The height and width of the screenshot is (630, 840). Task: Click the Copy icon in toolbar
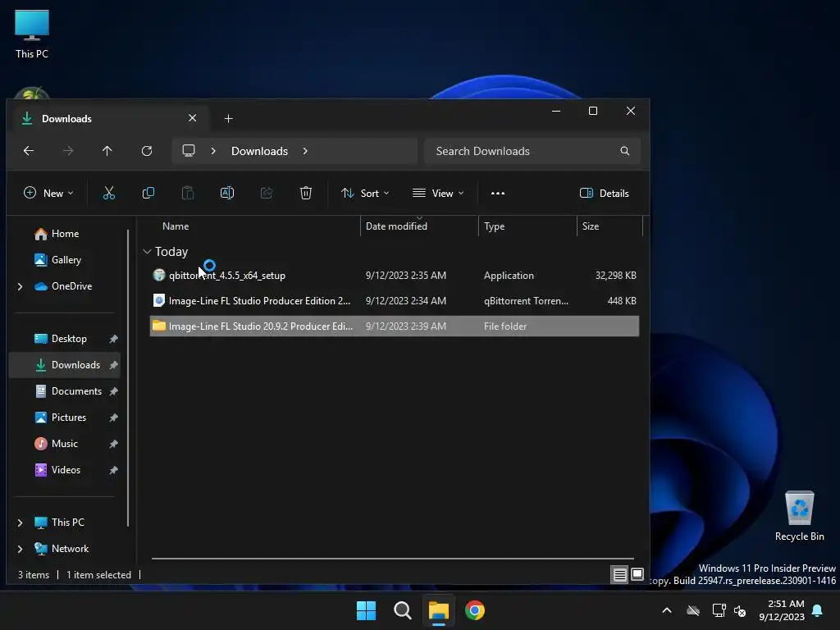pyautogui.click(x=148, y=193)
